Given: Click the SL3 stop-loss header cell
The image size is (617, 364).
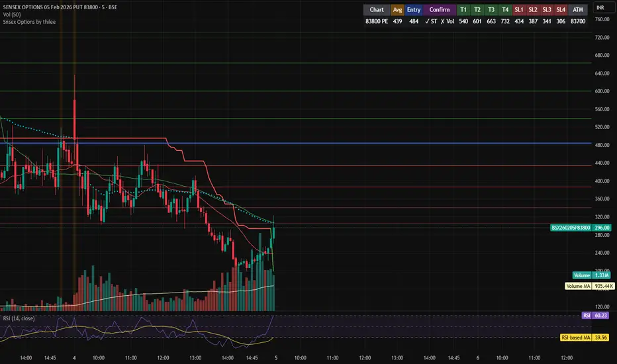Looking at the screenshot, I should [x=547, y=10].
